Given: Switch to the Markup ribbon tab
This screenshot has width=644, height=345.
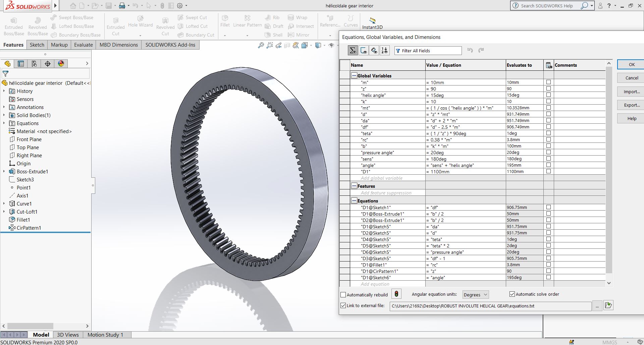Looking at the screenshot, I should coord(59,45).
